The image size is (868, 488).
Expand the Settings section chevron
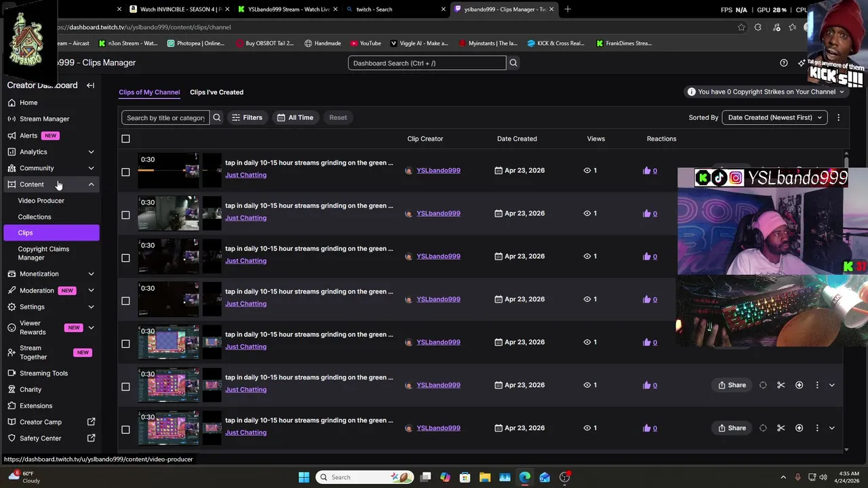(91, 307)
